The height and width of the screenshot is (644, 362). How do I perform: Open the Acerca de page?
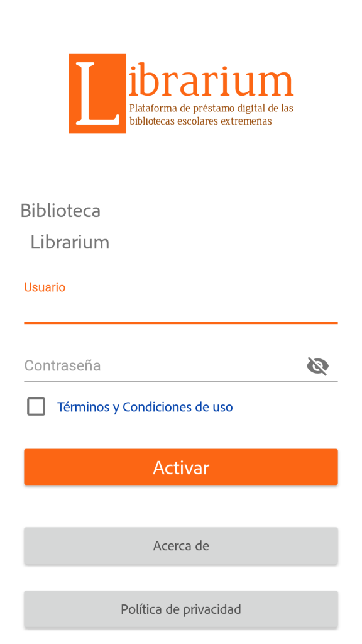point(181,546)
